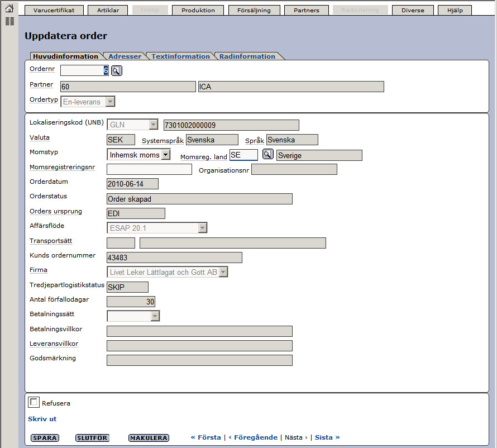The width and height of the screenshot is (497, 448).
Task: Click the Betalningsvillkor field
Action: coord(200,331)
